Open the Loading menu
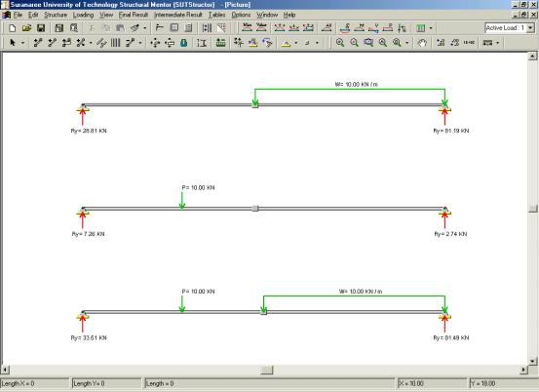Screen dimensions: 539x392 coord(83,15)
